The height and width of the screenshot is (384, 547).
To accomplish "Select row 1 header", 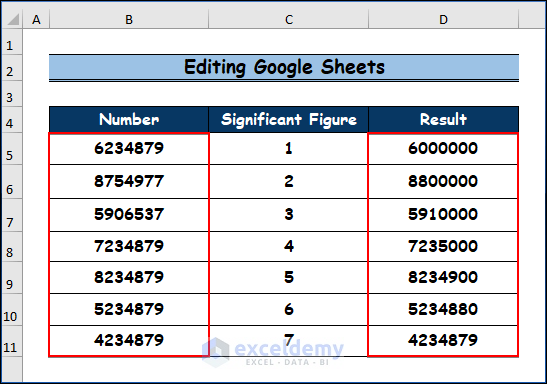I will pyautogui.click(x=12, y=42).
